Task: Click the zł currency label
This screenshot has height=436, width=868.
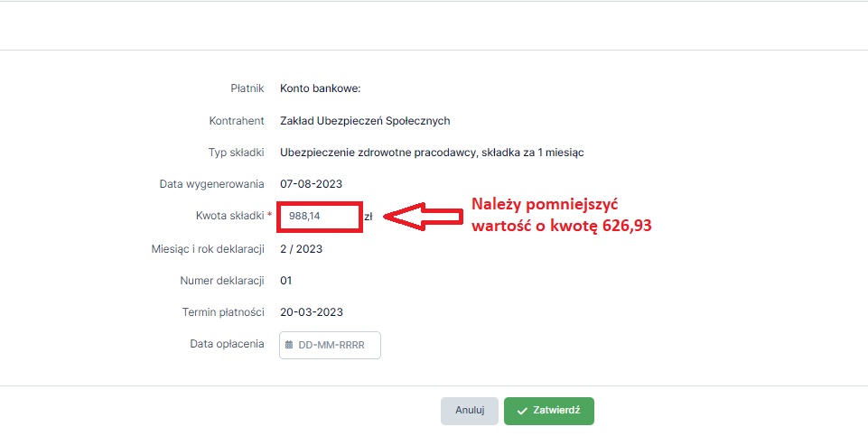Action: [x=369, y=218]
